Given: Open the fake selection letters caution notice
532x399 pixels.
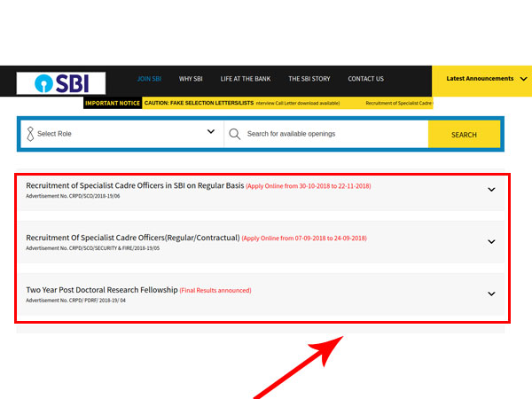Looking at the screenshot, I should [x=199, y=103].
